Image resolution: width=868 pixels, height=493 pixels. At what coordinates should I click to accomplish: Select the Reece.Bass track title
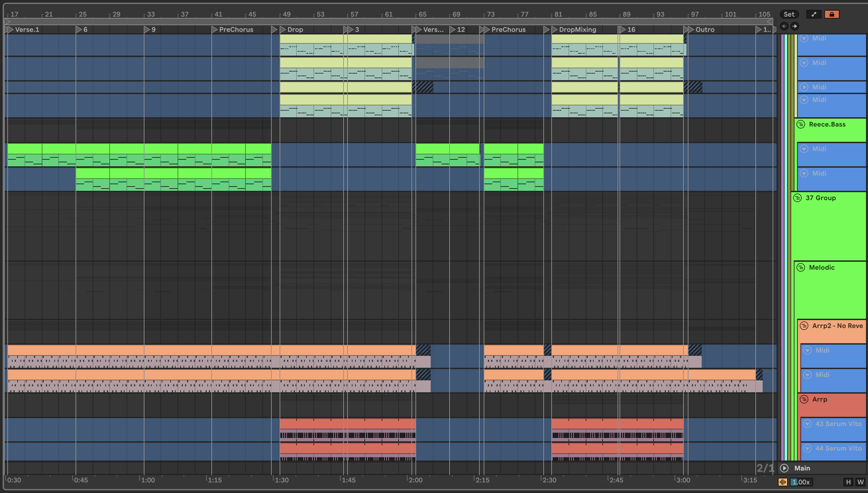pyautogui.click(x=827, y=124)
